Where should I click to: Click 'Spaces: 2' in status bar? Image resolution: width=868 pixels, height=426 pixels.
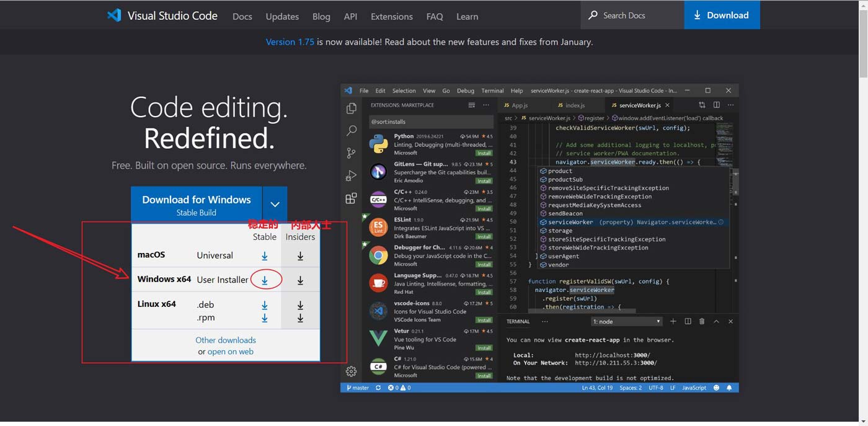click(631, 388)
